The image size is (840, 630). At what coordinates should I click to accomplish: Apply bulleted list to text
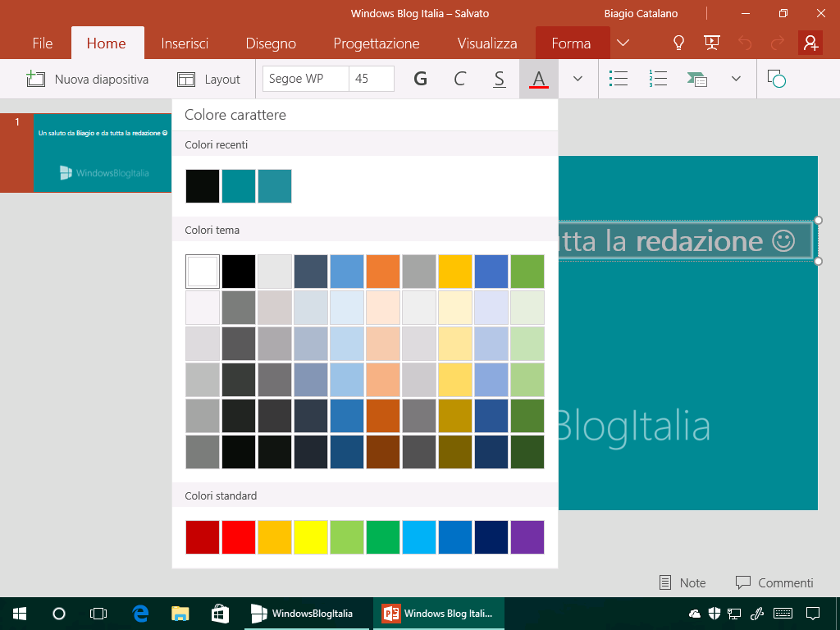[619, 79]
